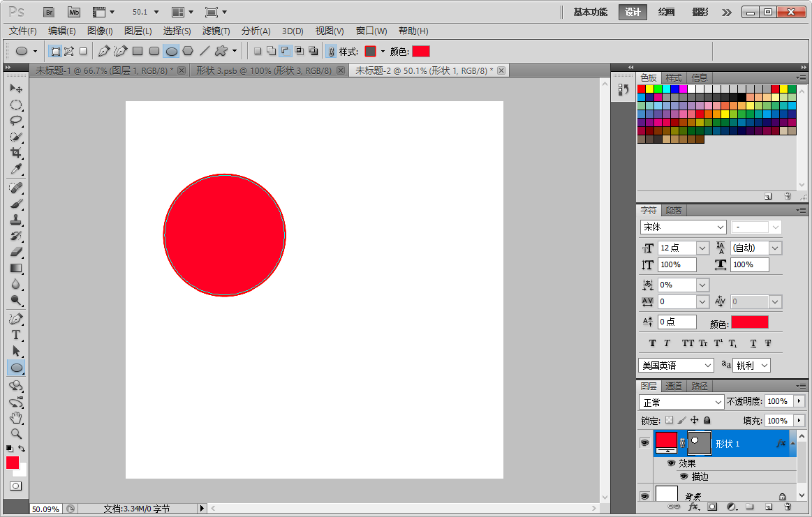Enable Fill Pixels mode in options bar

pos(83,51)
